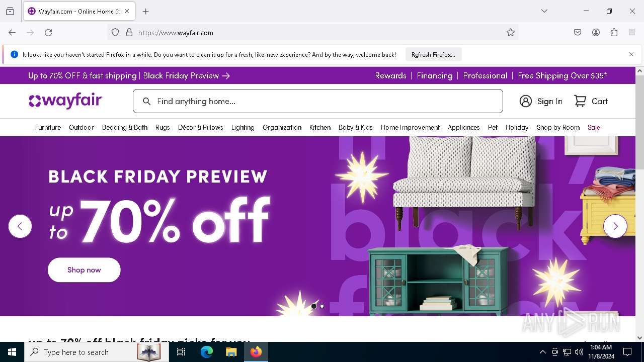This screenshot has width=644, height=362.
Task: Open the Lighting category menu
Action: pyautogui.click(x=243, y=128)
